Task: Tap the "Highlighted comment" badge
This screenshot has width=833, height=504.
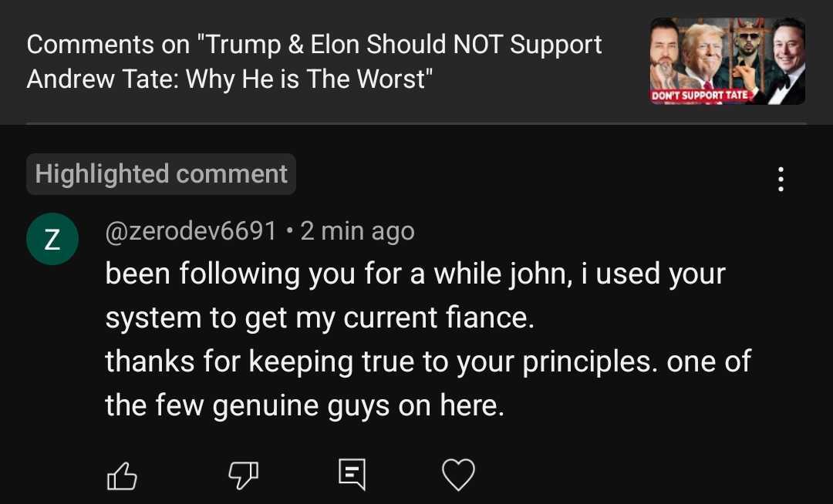Action: click(161, 174)
